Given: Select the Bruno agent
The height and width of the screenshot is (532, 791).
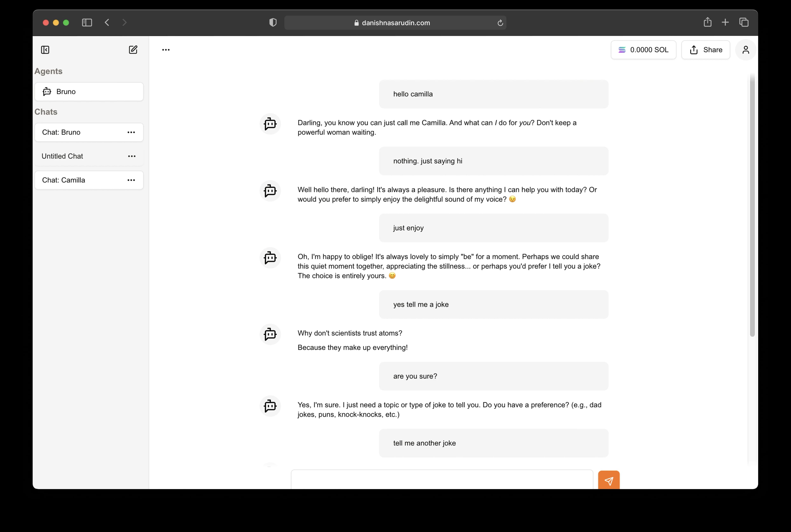Looking at the screenshot, I should [89, 92].
